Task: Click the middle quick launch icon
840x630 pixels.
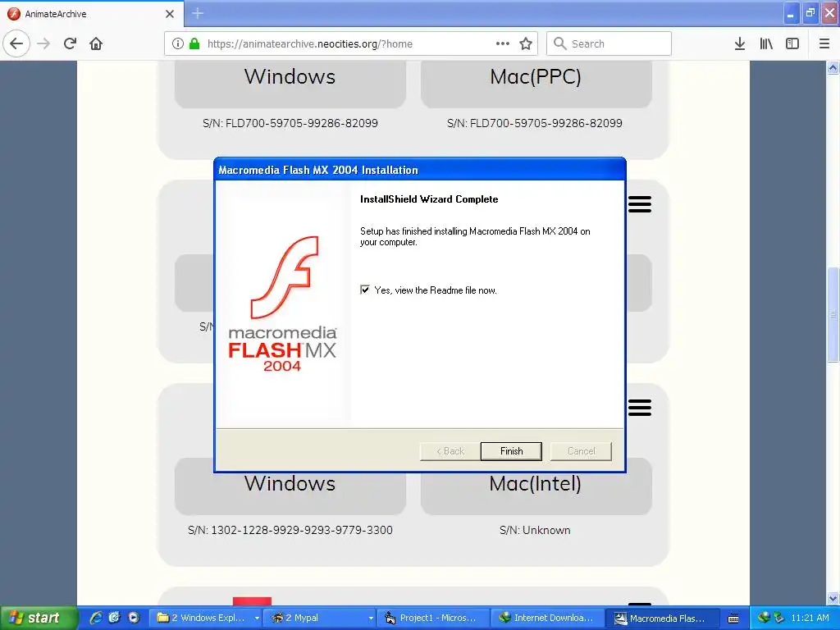Action: pyautogui.click(x=114, y=618)
